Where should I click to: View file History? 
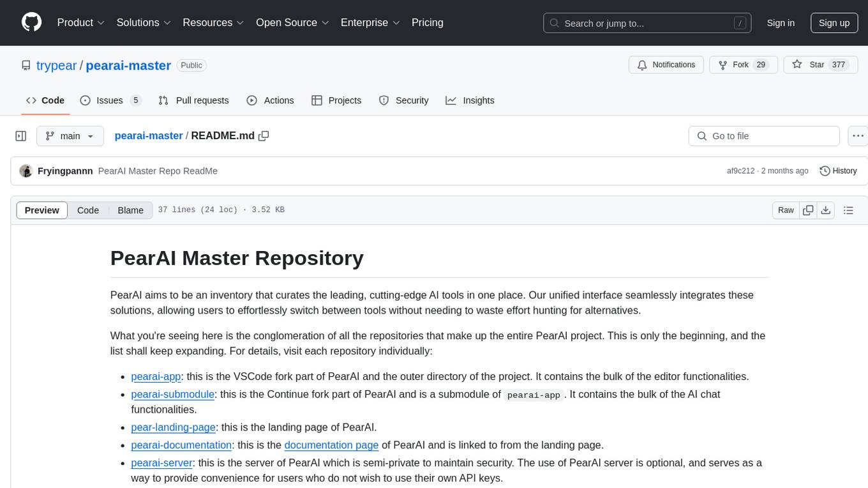838,171
